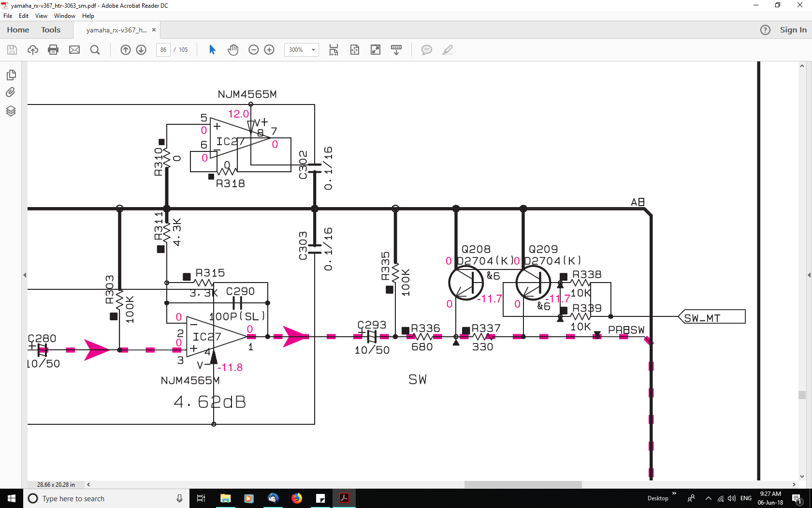The height and width of the screenshot is (508, 812).
Task: Close the yamaha_rx-v367 document tab
Action: pyautogui.click(x=154, y=30)
